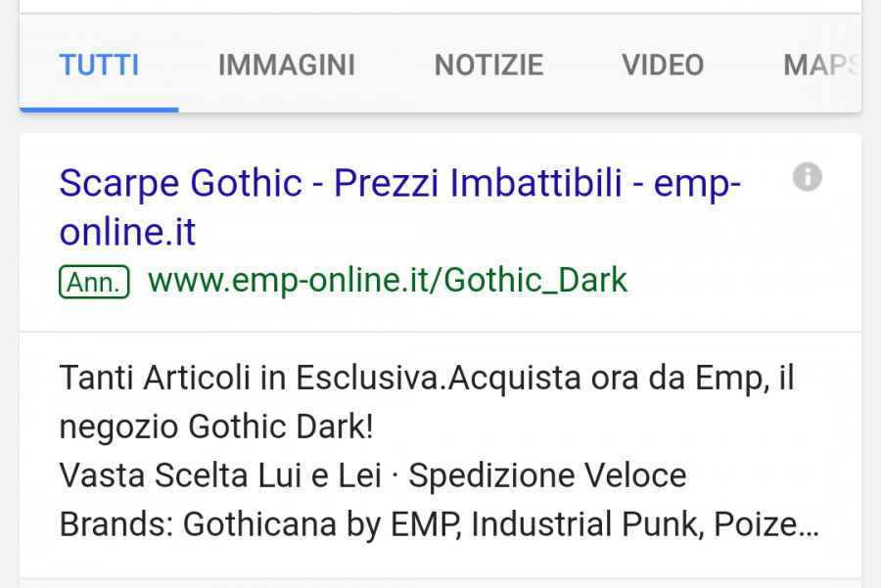Click 'online.it' on the headline's second line
881x588 pixels.
tap(127, 233)
